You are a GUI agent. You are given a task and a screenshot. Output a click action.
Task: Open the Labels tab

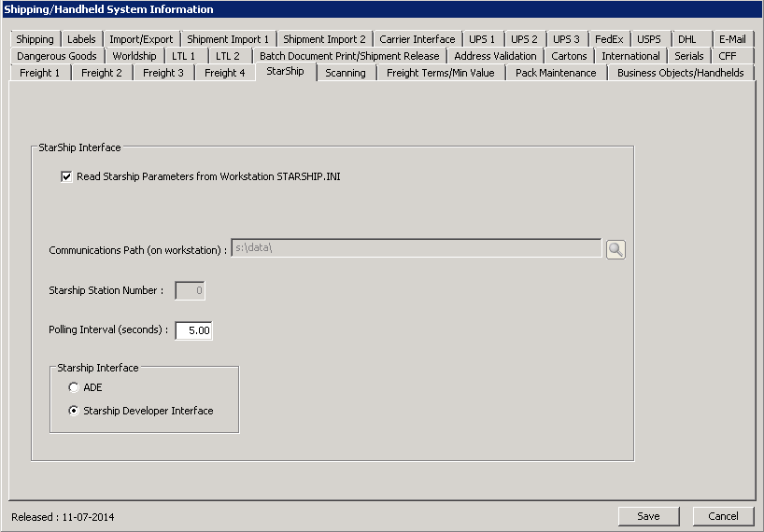point(82,39)
